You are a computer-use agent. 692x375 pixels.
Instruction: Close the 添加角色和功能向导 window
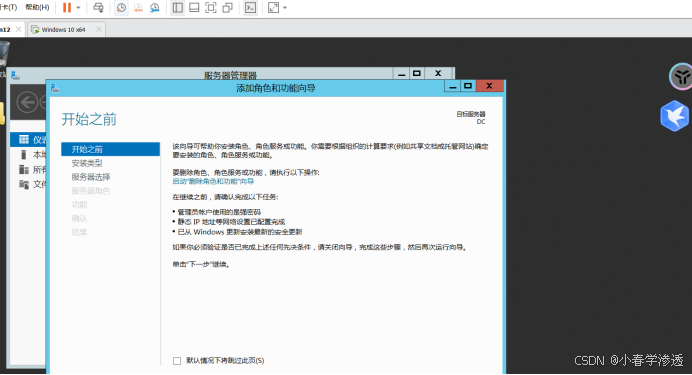click(489, 86)
